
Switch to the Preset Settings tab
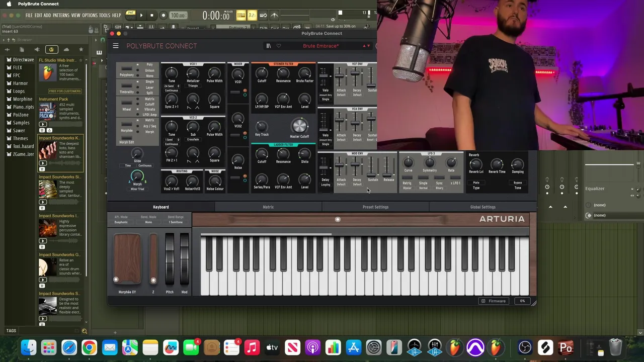pyautogui.click(x=375, y=207)
